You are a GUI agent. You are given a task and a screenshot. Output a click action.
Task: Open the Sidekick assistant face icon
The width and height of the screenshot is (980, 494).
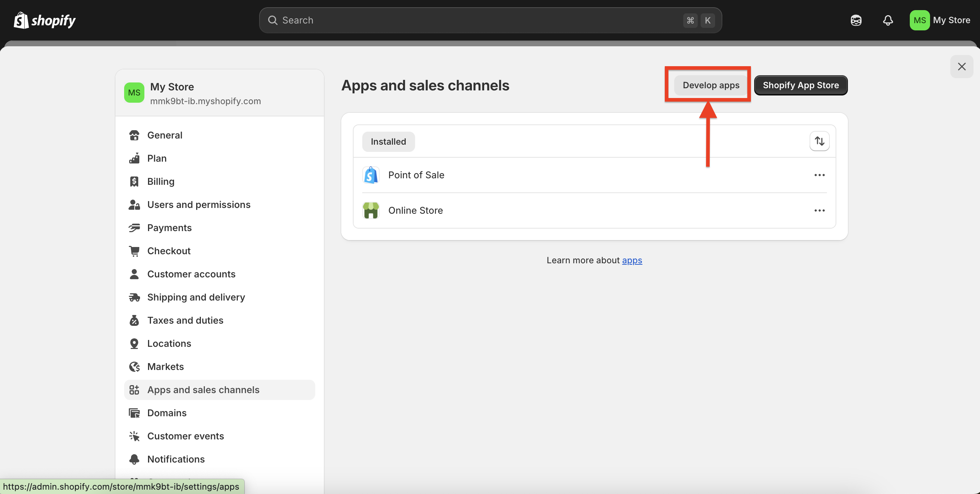tap(856, 21)
